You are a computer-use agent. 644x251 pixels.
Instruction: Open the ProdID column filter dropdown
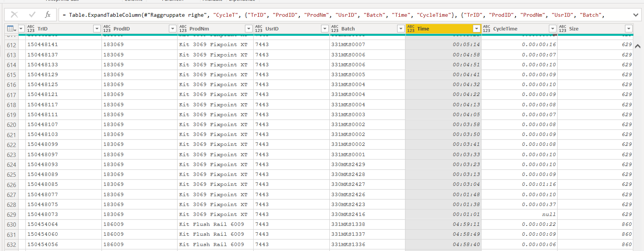coord(173,29)
